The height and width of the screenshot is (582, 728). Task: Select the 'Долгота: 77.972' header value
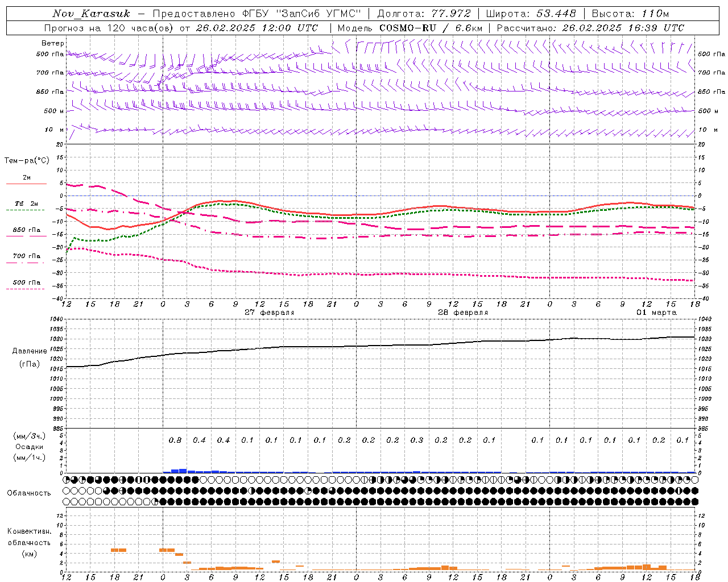coord(424,14)
